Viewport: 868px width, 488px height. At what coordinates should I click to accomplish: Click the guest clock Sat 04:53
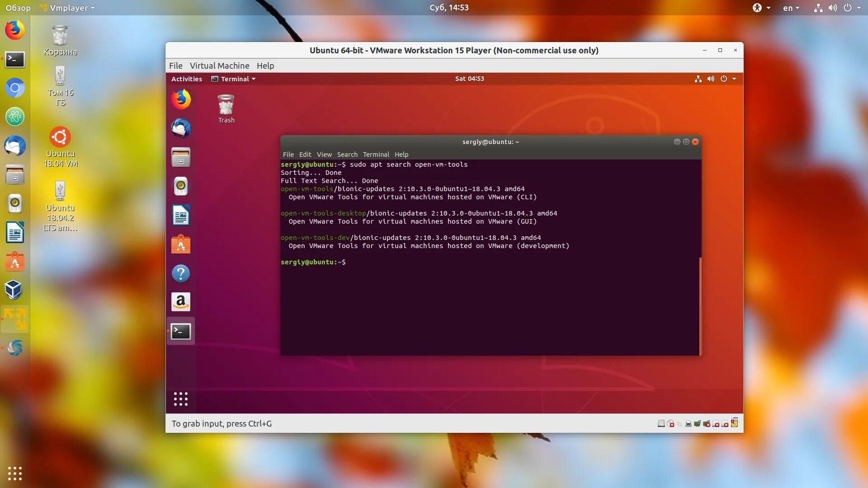pos(469,79)
